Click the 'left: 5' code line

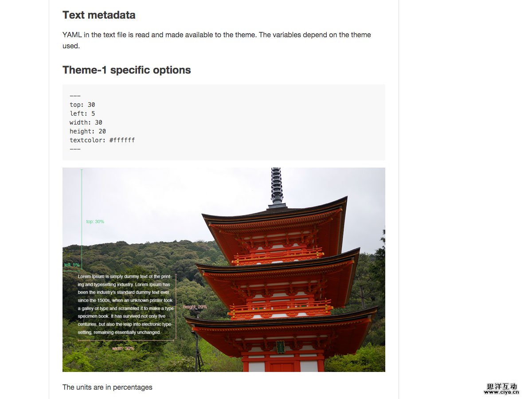click(82, 113)
